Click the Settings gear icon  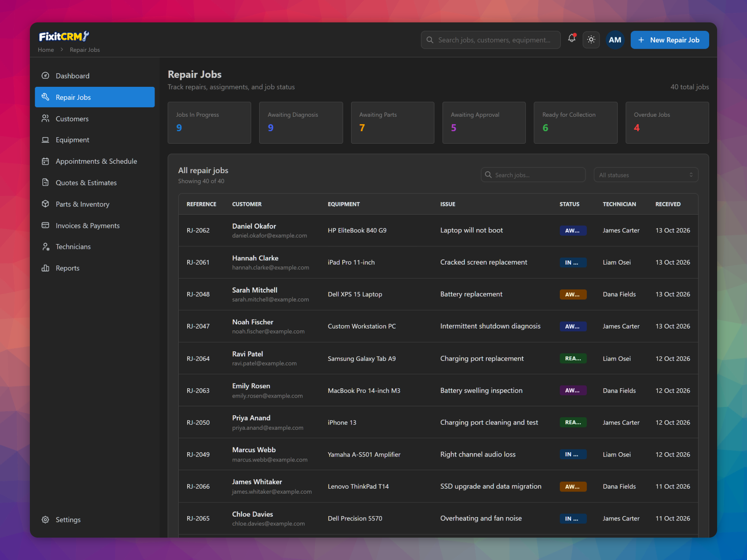click(45, 519)
